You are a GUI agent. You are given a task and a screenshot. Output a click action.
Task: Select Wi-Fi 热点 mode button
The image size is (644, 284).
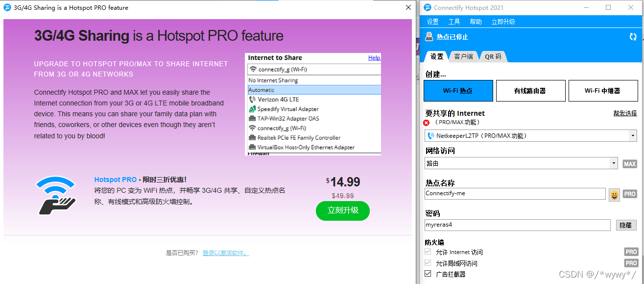[x=458, y=91]
